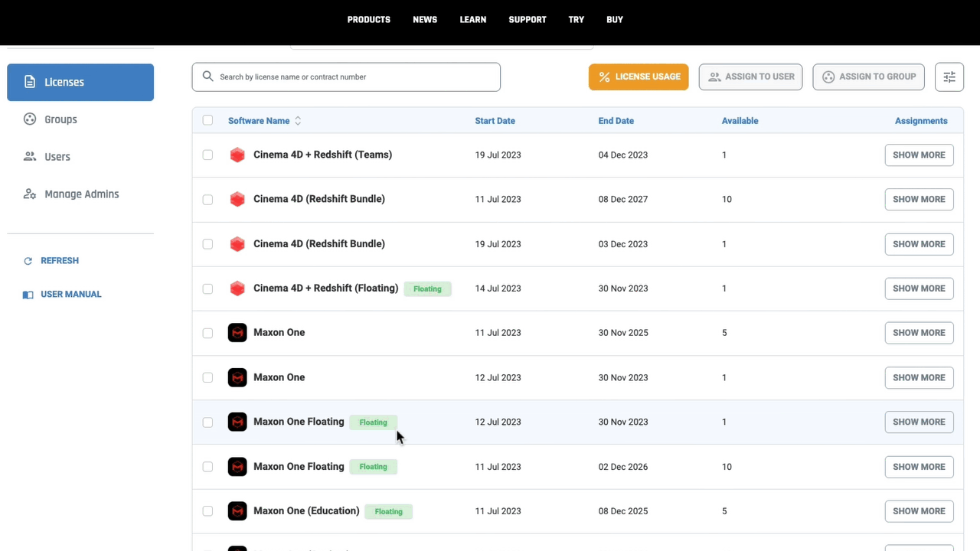Show more for Maxon One ending 30 Nov 2025
The image size is (980, 551).
(919, 333)
